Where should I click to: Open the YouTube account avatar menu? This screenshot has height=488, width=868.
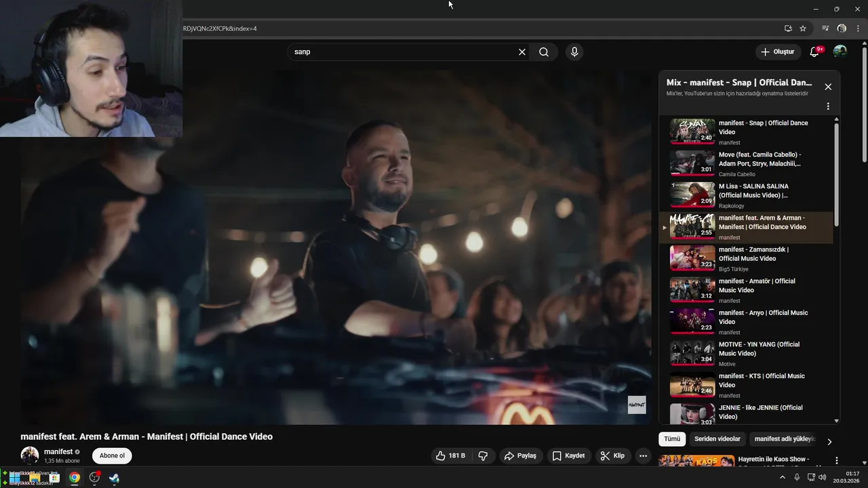(x=840, y=52)
